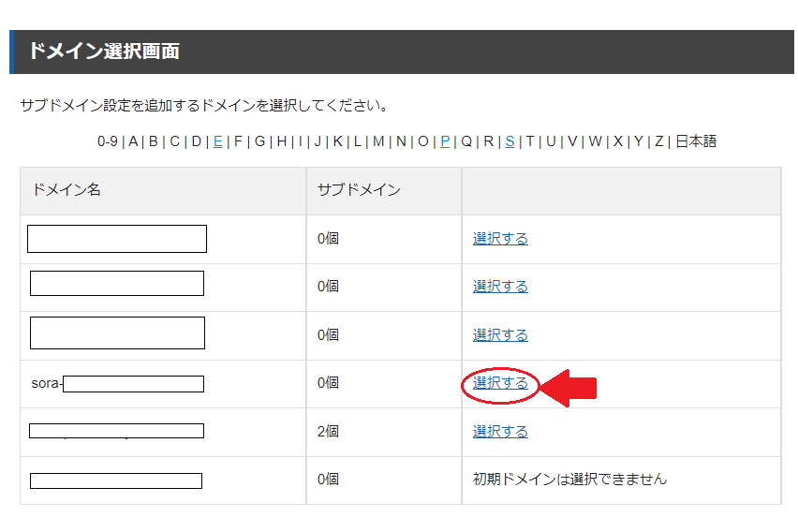Click the letter J in the index
The width and height of the screenshot is (798, 532).
318,141
